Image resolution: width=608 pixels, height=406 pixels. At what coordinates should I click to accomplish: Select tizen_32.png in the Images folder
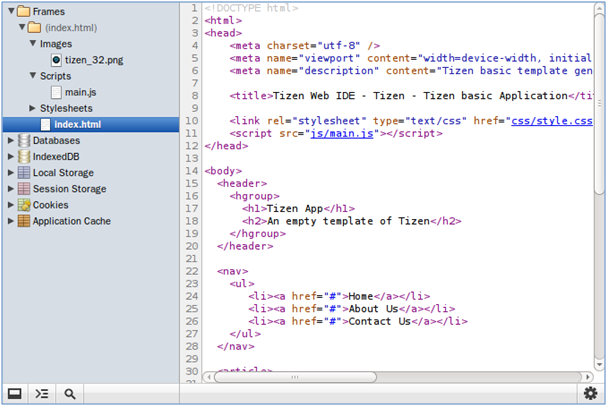92,60
